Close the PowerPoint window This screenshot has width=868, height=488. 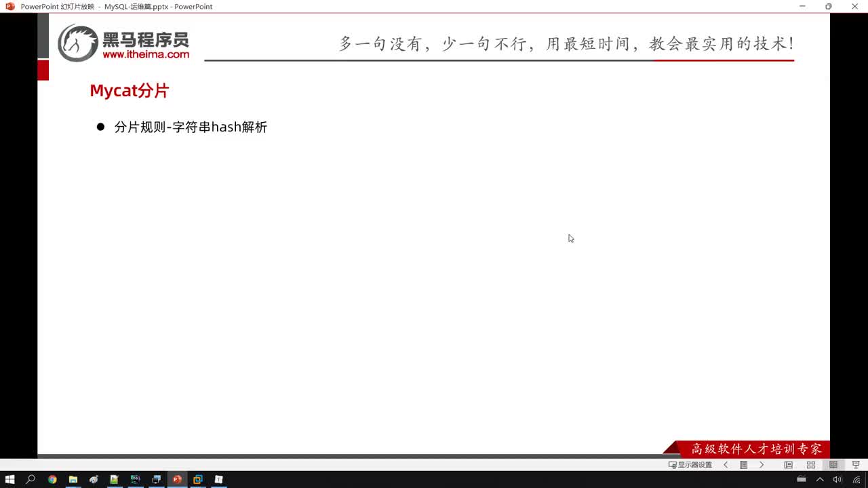854,6
